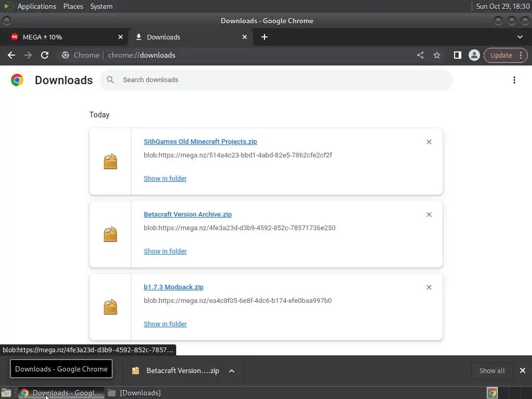Click the show desktop icon in bottom panel
This screenshot has width=532, height=399.
click(6, 393)
